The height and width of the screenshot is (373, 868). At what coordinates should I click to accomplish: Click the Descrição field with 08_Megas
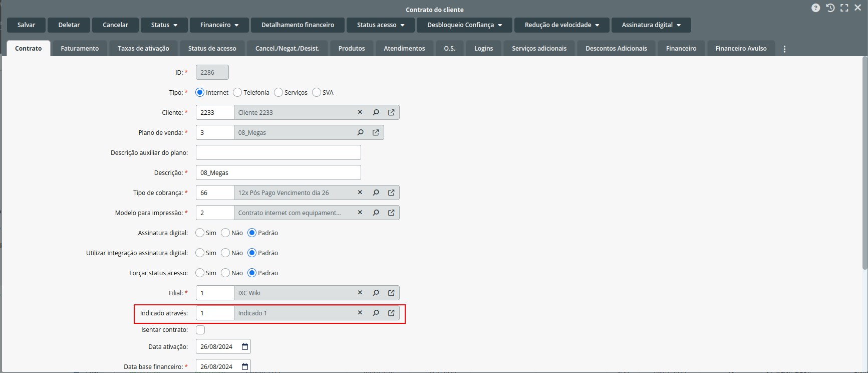(278, 172)
